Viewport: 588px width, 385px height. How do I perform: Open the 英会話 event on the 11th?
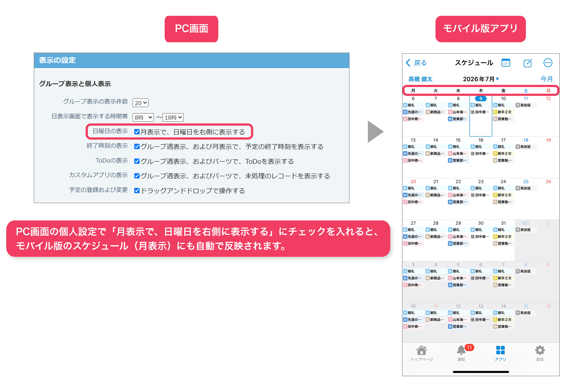tap(526, 105)
